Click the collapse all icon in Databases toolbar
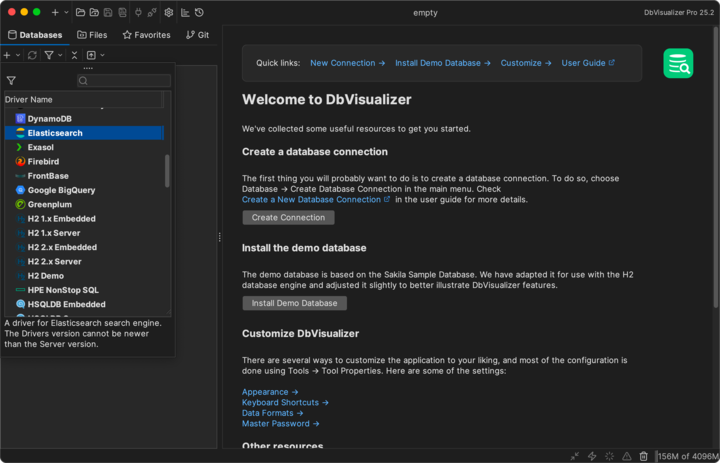 click(74, 55)
